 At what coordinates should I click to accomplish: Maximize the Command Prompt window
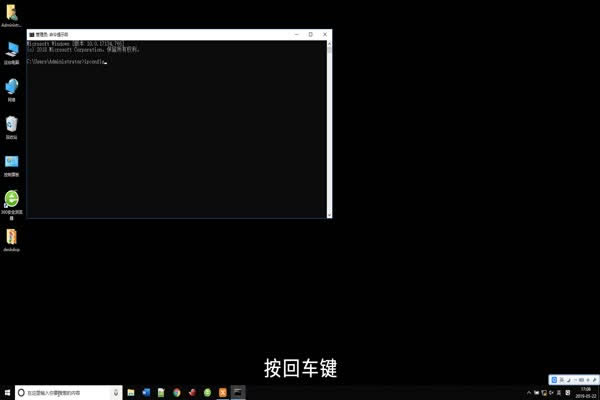310,34
